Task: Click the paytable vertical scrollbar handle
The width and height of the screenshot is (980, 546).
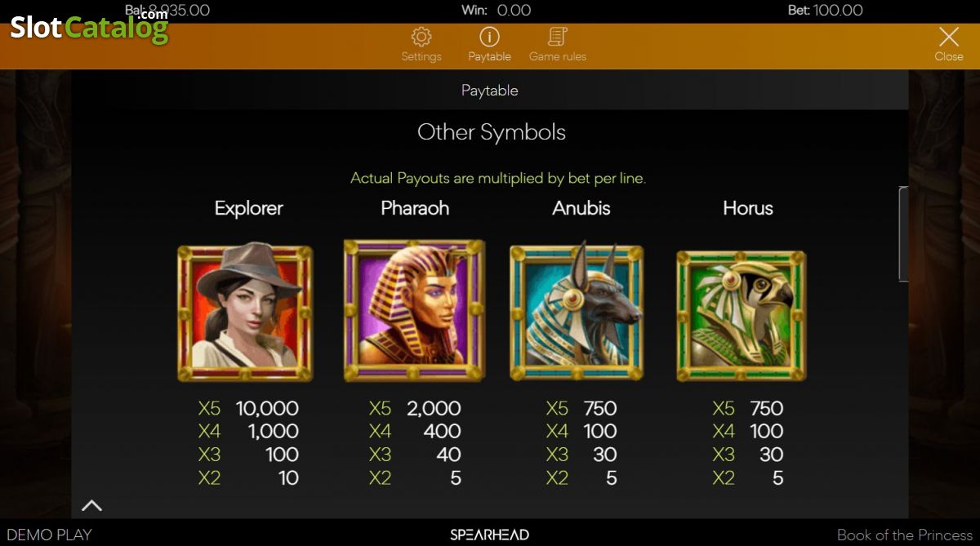Action: (x=903, y=234)
